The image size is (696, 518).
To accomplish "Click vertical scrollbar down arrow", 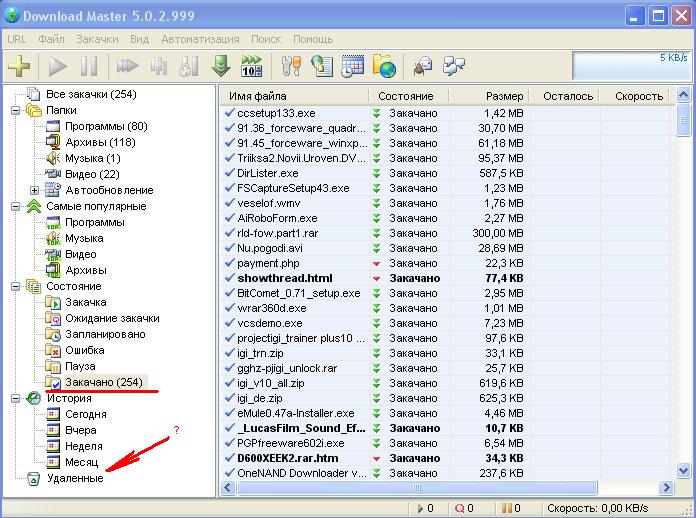I will tap(684, 471).
